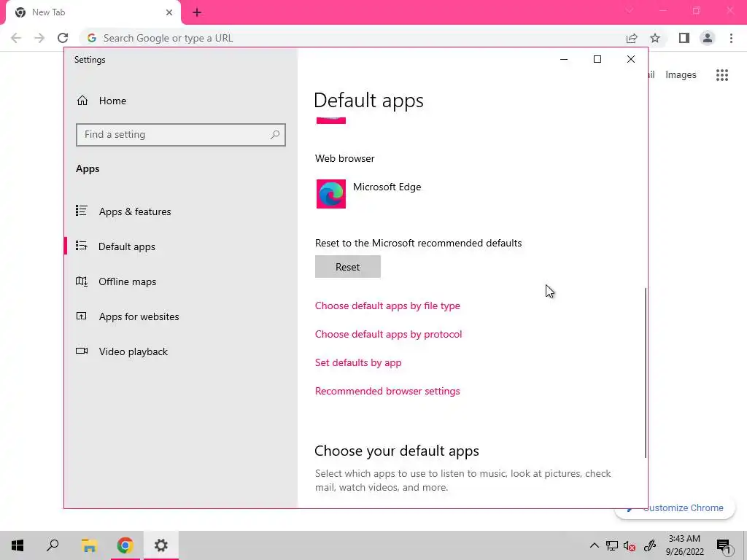This screenshot has height=560, width=747.
Task: Open Chrome profile avatar
Action: coord(708,38)
